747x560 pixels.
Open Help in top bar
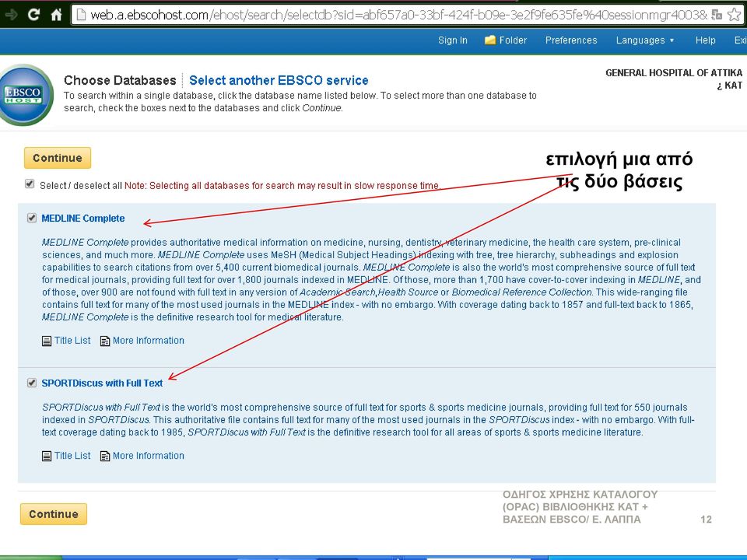[706, 40]
